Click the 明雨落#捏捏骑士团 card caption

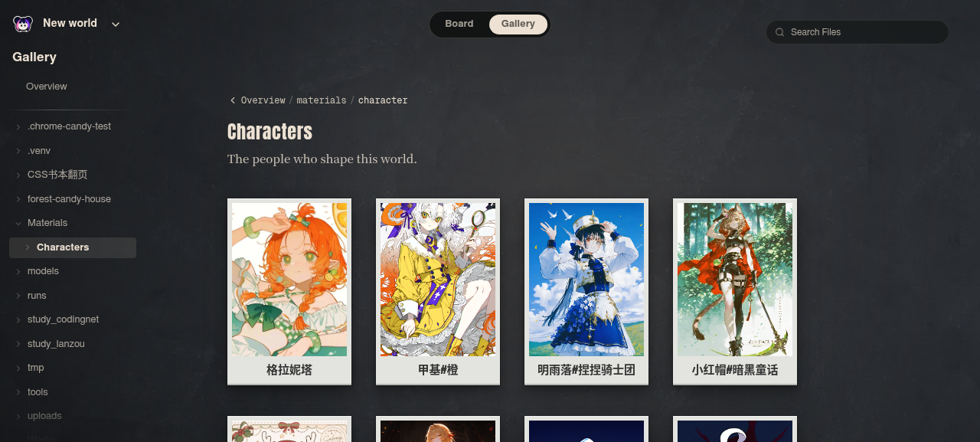(586, 370)
